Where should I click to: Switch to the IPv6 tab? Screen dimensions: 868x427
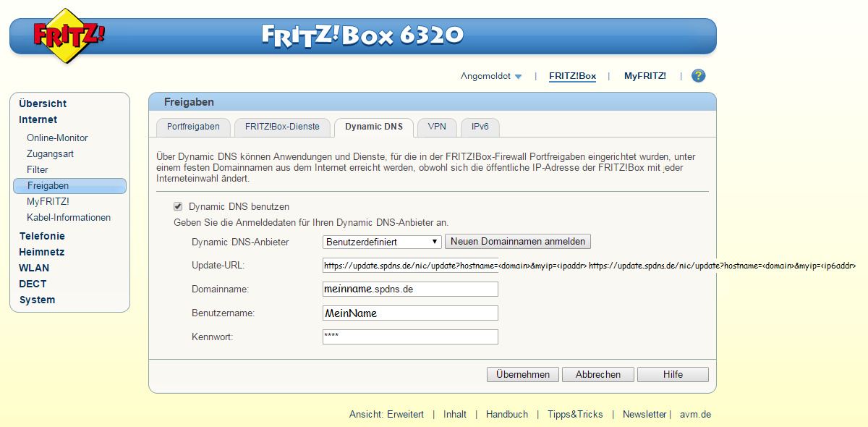tap(480, 127)
